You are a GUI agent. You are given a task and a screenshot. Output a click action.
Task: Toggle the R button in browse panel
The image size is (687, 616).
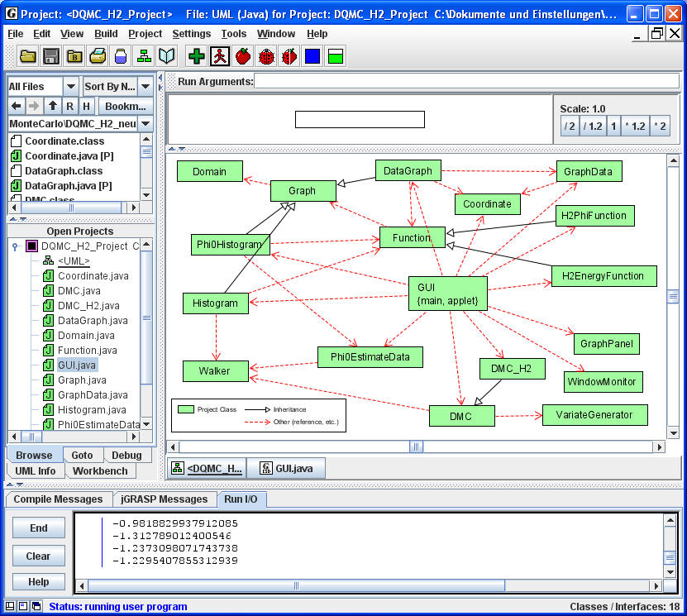(x=69, y=106)
